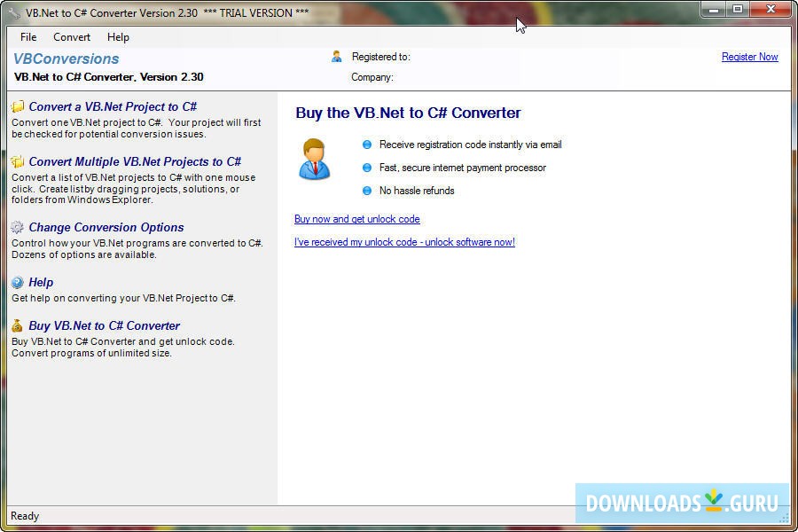Click the gear icon beside Change Conversion Options
This screenshot has height=532, width=798.
coord(18,227)
